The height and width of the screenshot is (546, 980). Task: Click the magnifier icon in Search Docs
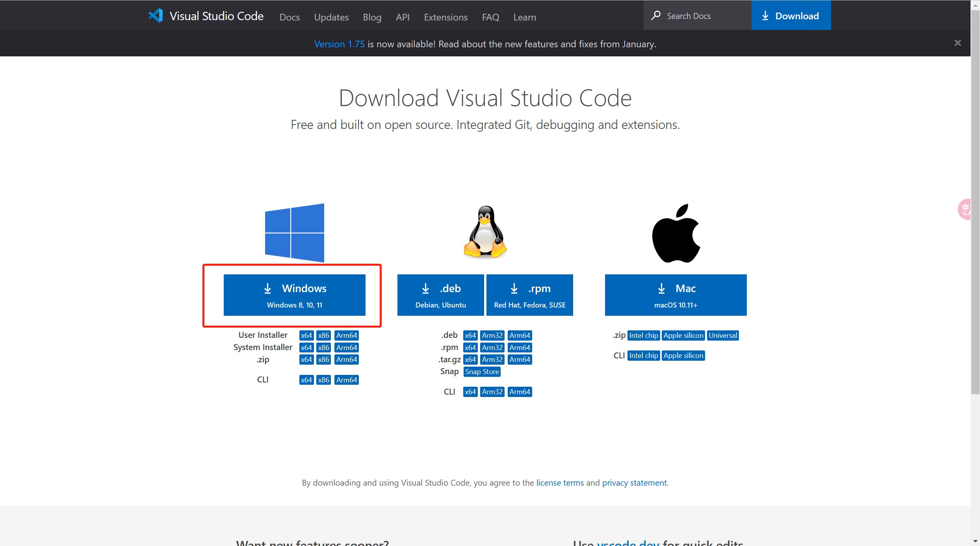(x=656, y=16)
